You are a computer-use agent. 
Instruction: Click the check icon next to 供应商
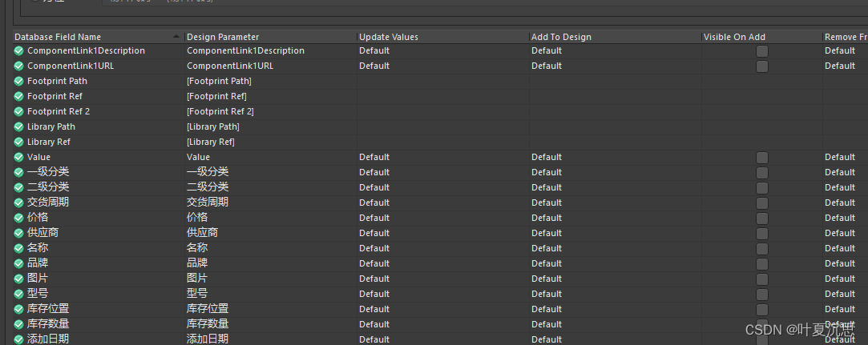[x=19, y=233]
